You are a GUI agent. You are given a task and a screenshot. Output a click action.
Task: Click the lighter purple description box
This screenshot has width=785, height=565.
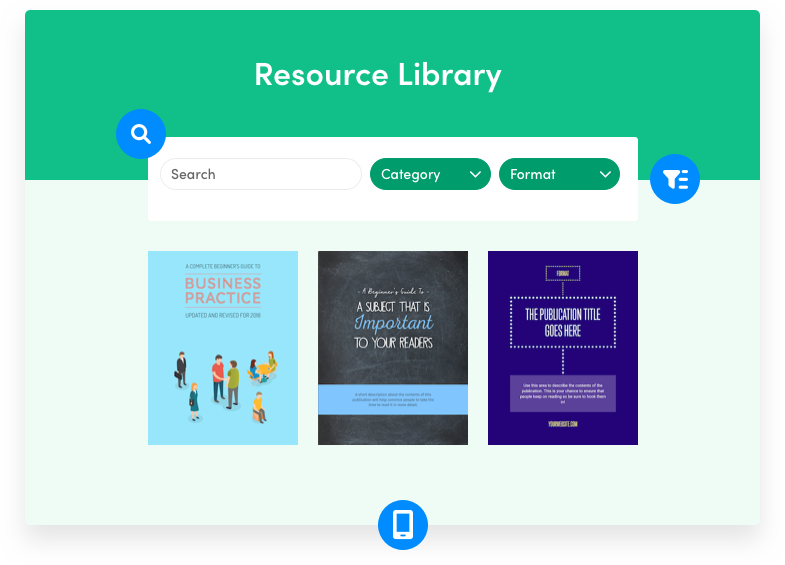pos(563,393)
